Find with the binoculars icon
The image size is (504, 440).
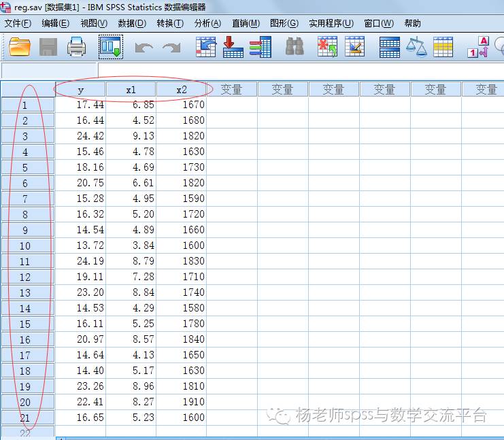pyautogui.click(x=295, y=47)
